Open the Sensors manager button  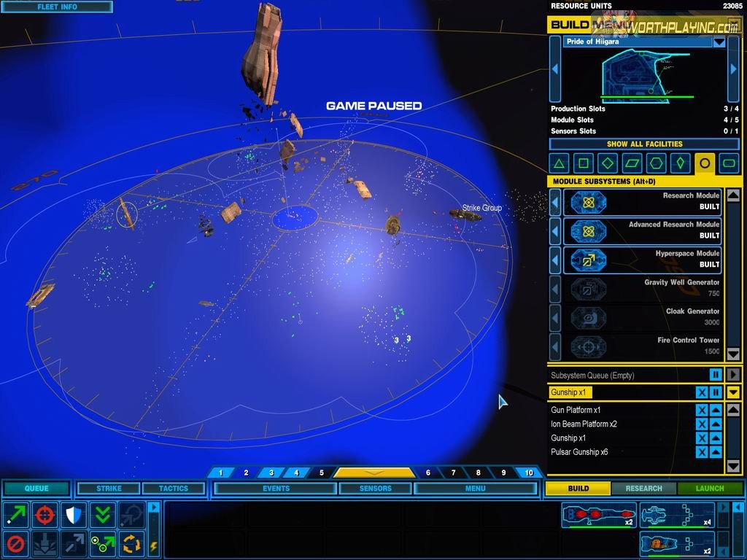(376, 489)
